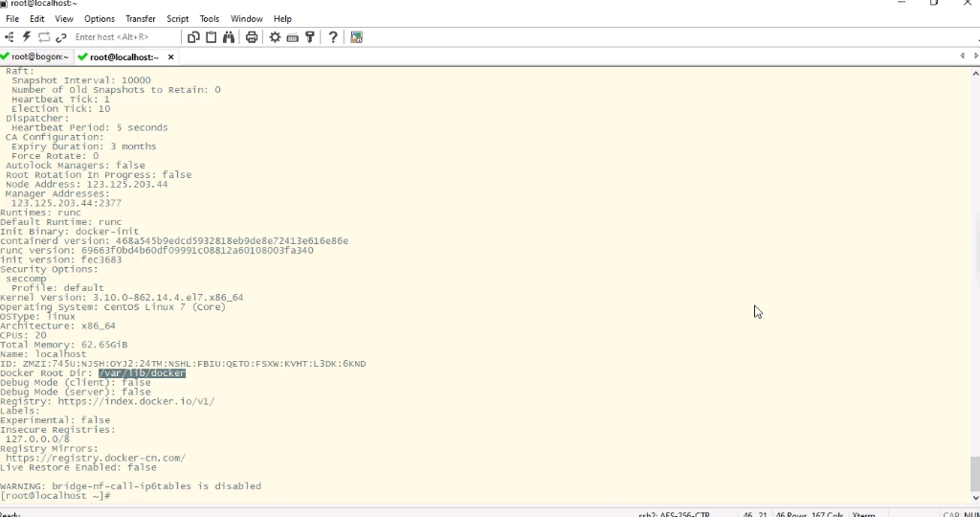Open Session Options with the gear icon
Viewport: 980px width, 517px height.
click(275, 37)
